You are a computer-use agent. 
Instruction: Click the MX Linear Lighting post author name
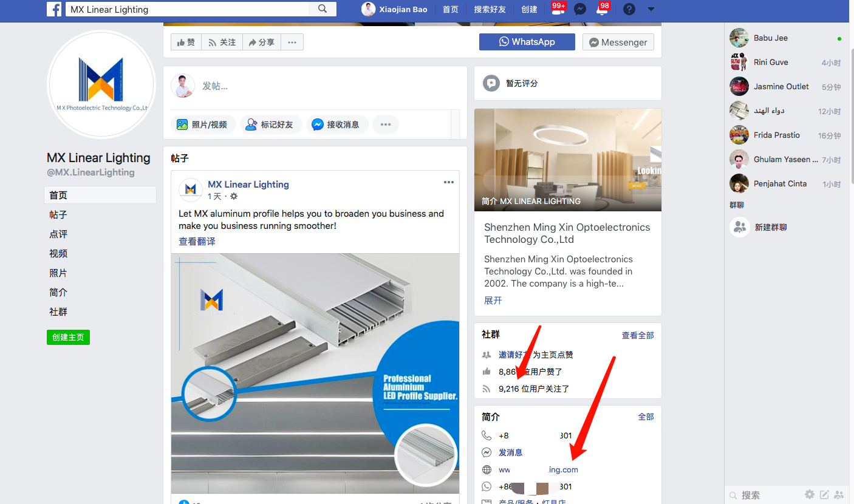click(248, 185)
